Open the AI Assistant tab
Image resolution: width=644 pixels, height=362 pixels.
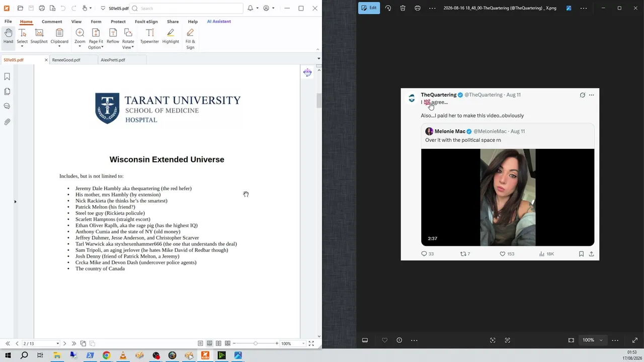pos(219,22)
